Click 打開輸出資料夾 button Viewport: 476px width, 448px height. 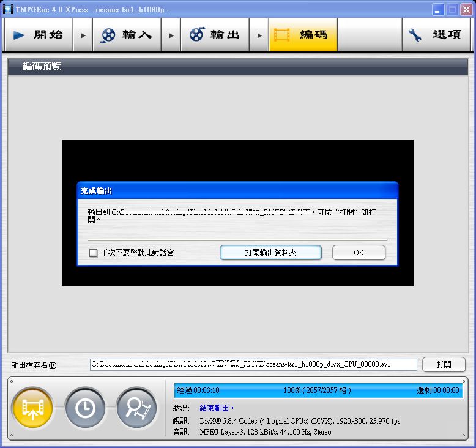pos(270,252)
